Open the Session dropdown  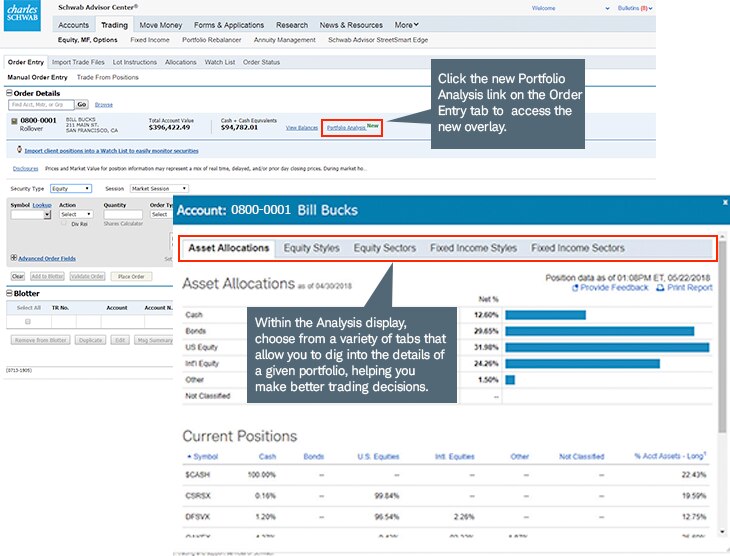(159, 189)
